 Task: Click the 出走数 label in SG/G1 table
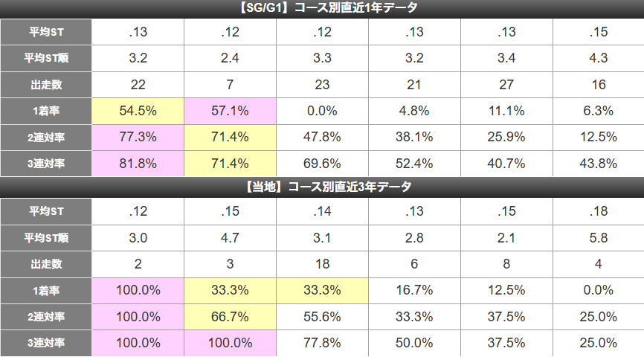[46, 85]
